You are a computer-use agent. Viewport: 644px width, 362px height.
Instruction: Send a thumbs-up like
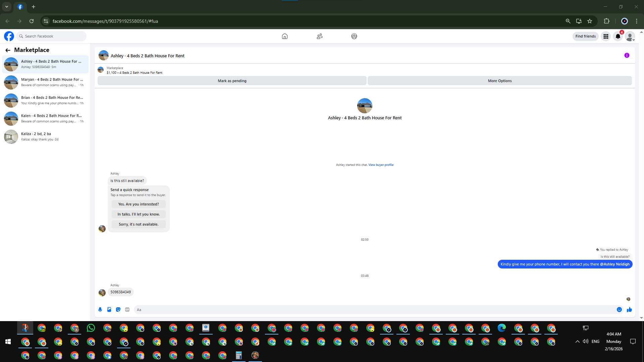coord(629,310)
